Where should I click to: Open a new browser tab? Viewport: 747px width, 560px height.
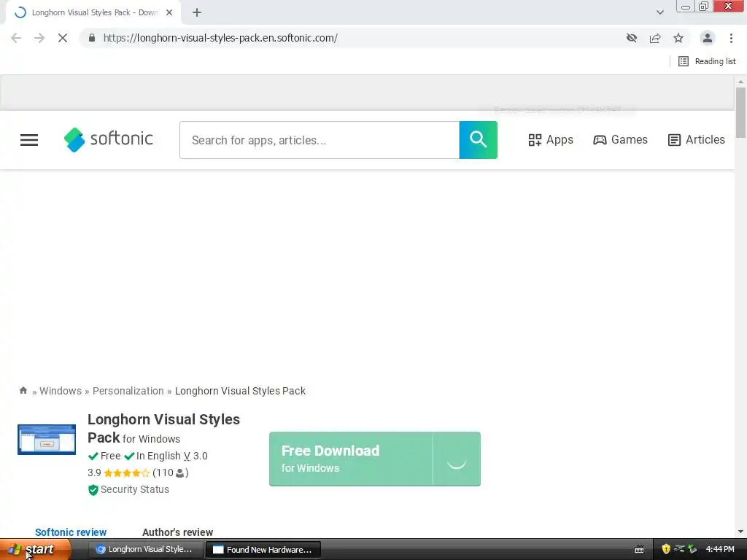(x=197, y=12)
